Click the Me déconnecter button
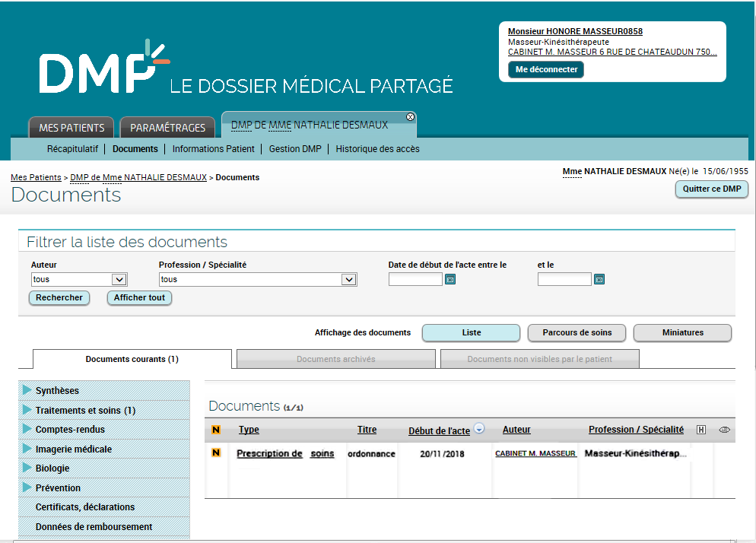The image size is (756, 543). click(546, 69)
